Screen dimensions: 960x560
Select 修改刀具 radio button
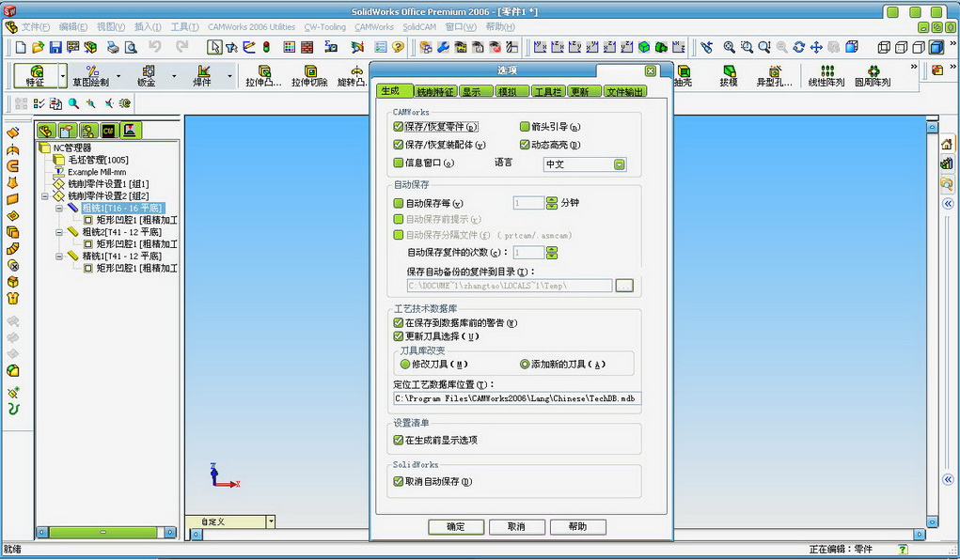[x=404, y=365]
